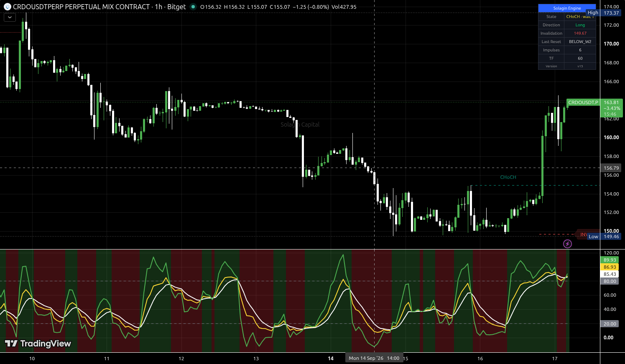Click the High 173.37 price label
The width and height of the screenshot is (625, 364).
[x=604, y=13]
